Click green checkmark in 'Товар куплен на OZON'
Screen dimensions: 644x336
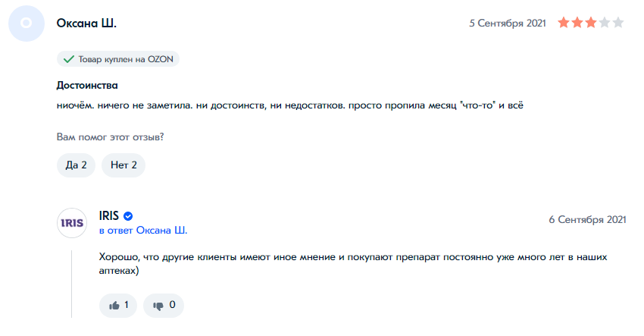68,58
